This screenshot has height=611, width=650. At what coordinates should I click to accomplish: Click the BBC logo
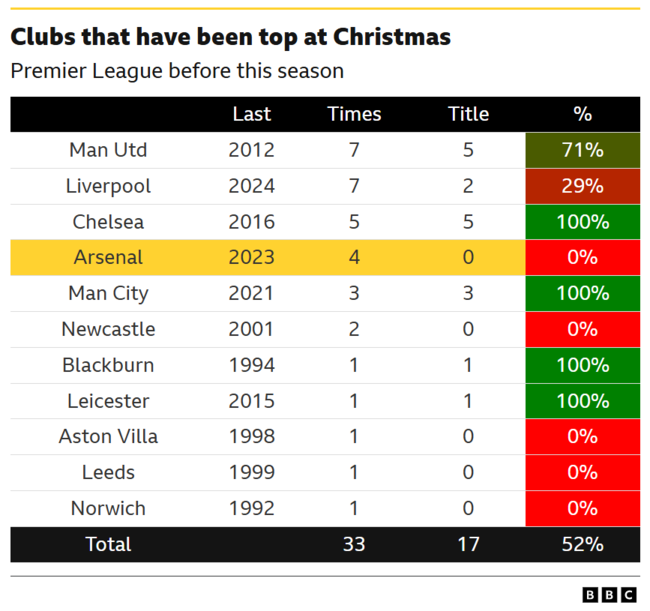click(x=609, y=594)
